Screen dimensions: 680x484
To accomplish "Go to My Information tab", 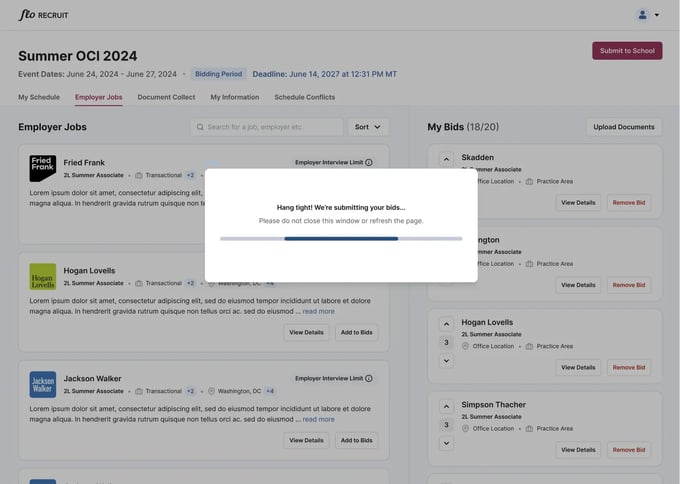I will [235, 97].
